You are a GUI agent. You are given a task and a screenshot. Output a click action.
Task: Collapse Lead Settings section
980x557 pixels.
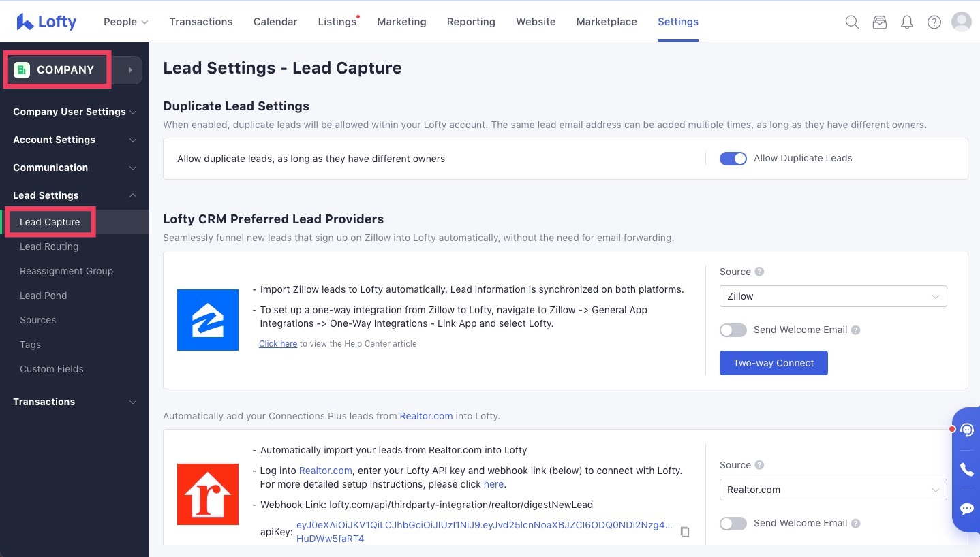pos(74,195)
